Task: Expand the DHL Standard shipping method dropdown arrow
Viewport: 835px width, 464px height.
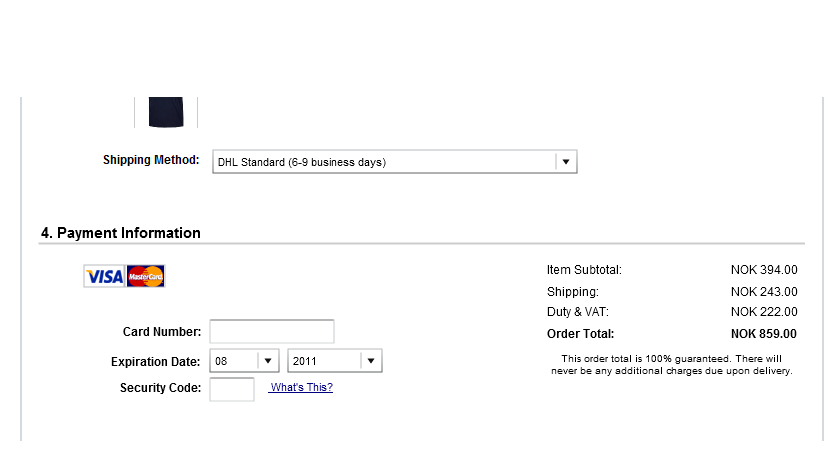Action: pos(566,162)
